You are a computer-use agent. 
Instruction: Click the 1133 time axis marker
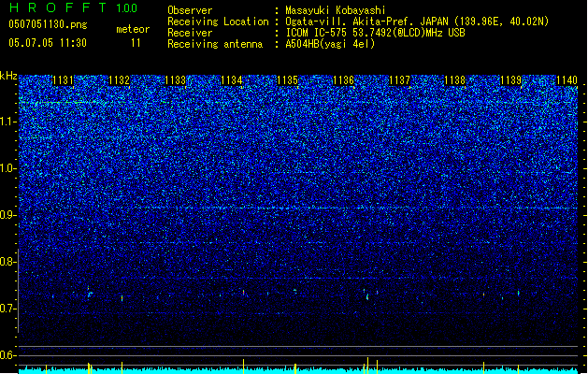point(175,80)
